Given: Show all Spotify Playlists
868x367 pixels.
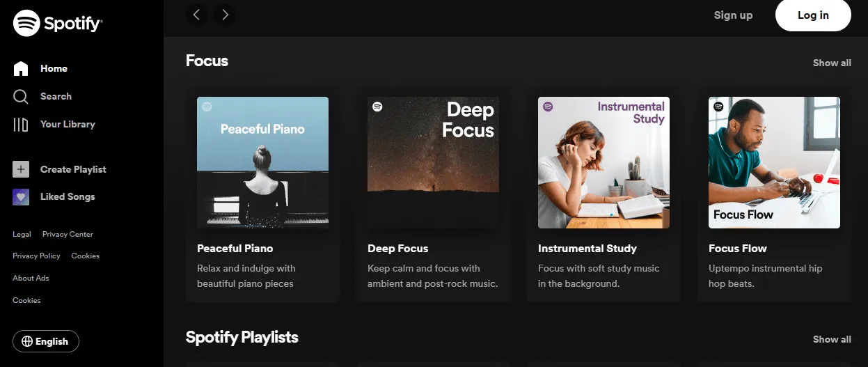Looking at the screenshot, I should [x=832, y=339].
